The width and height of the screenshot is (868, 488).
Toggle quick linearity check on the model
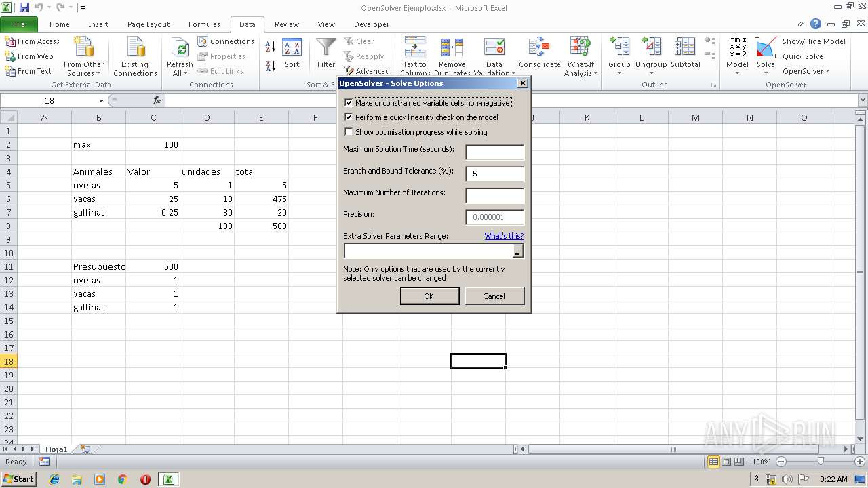[349, 117]
